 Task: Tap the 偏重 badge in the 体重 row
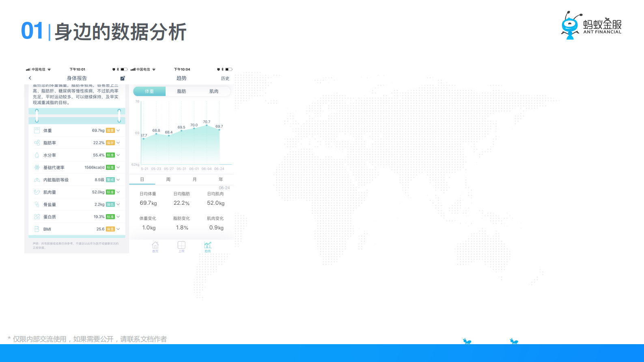click(110, 131)
